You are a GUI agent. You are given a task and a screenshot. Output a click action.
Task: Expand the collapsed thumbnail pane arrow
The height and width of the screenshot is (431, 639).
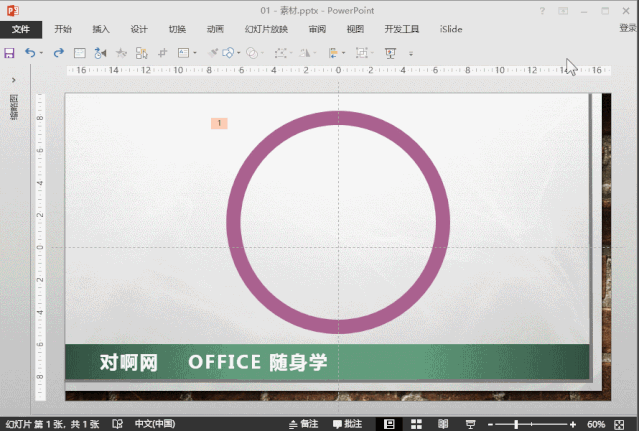pos(14,80)
